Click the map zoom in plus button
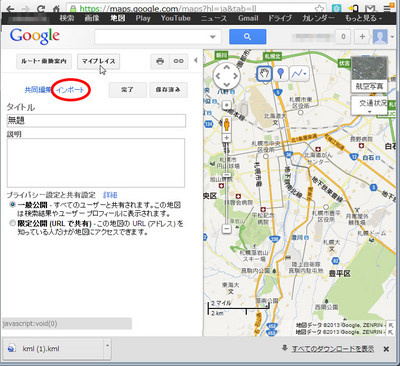Screen dimensions: 400x366 point(227,138)
